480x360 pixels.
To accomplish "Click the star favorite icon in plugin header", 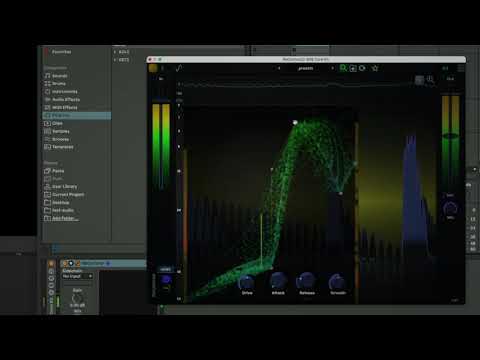I will coord(375,68).
